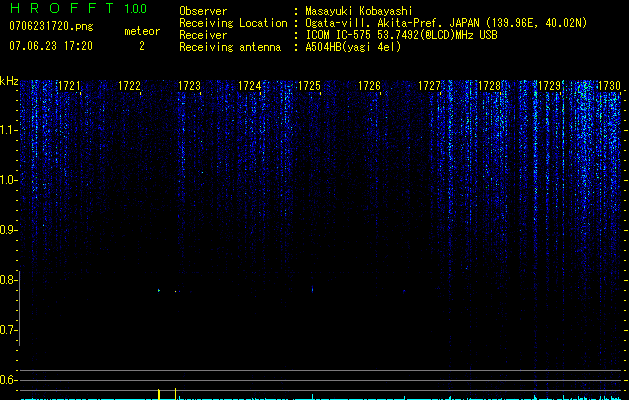Click the 1726 time marker
The height and width of the screenshot is (400, 629).
click(369, 86)
